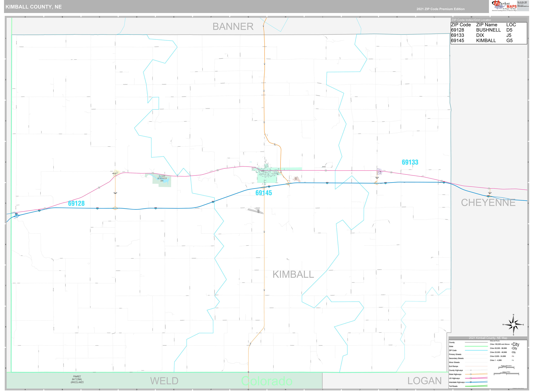Toggle the ZIP Code legend line
The width and height of the screenshot is (533, 392).
coord(476,350)
